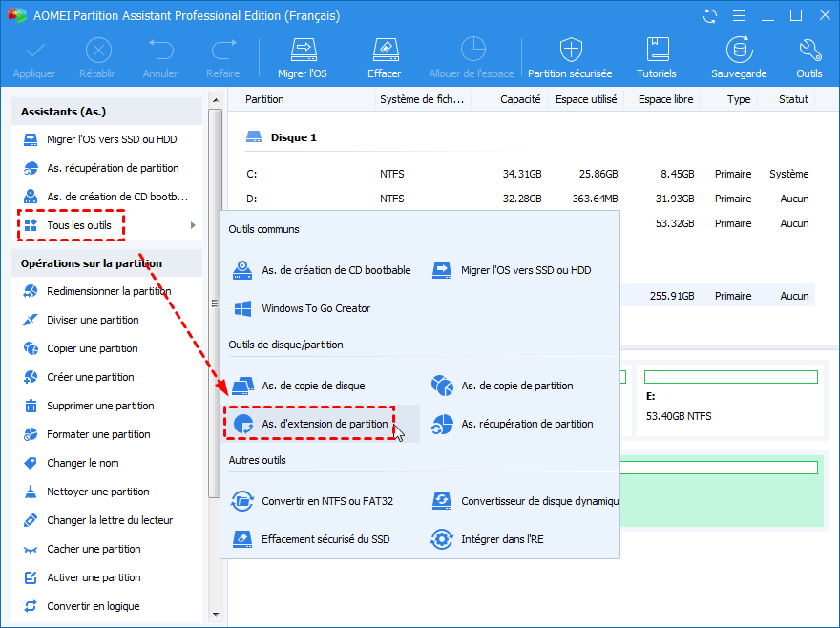Sort by Partition column header

(x=264, y=99)
